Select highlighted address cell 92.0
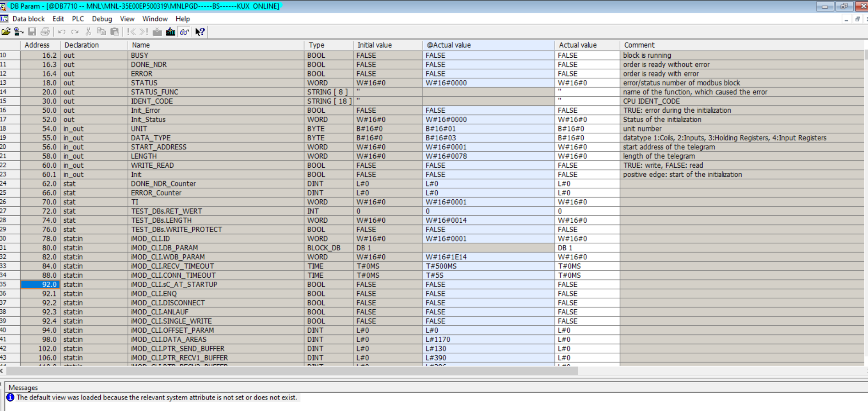 point(40,285)
